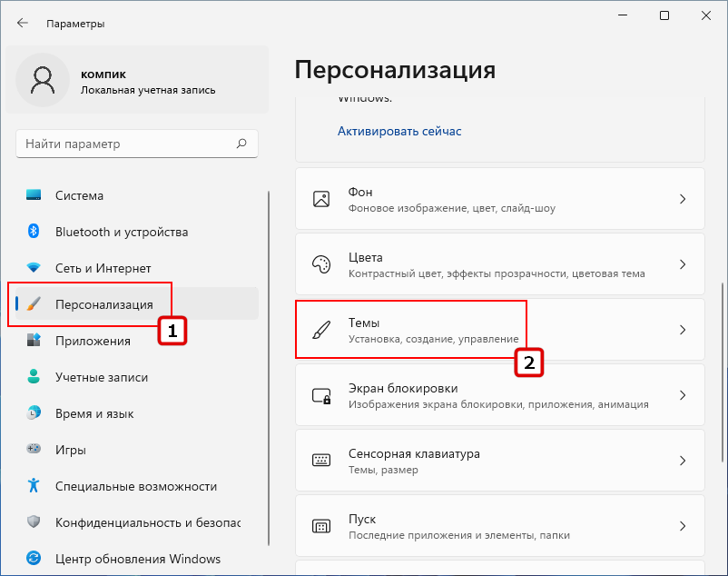Click the Bluetooth icon in sidebar
The image size is (728, 576).
tap(34, 231)
